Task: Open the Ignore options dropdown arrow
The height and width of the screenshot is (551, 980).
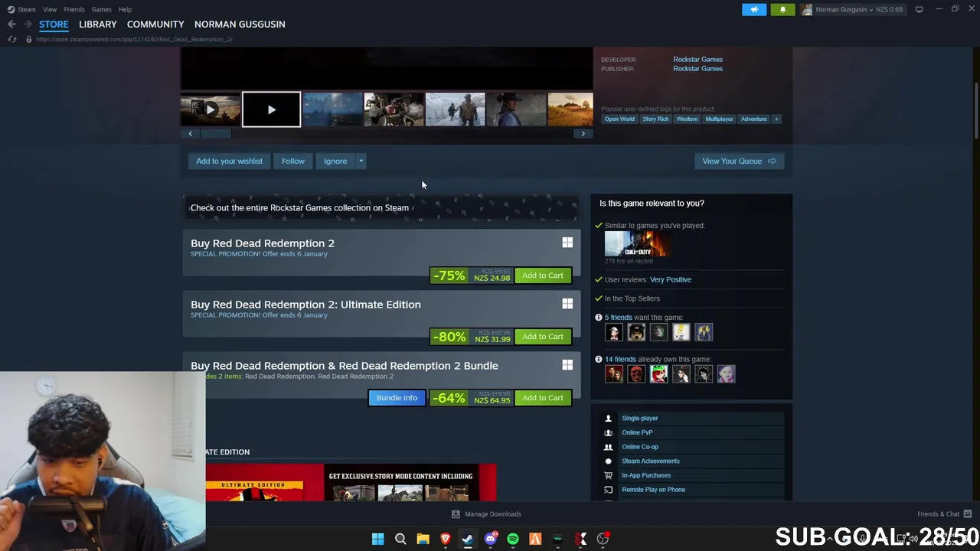Action: (x=361, y=161)
